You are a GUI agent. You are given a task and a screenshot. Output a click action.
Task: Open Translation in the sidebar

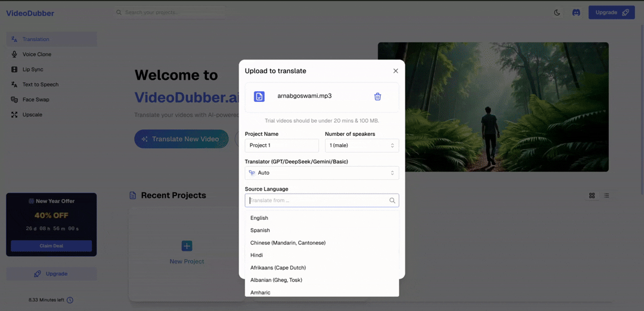(52, 39)
